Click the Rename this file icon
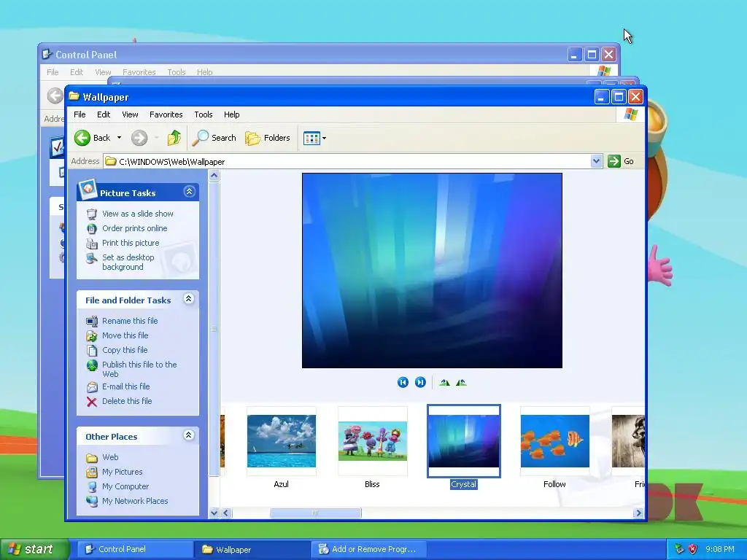The image size is (747, 560). [x=91, y=322]
